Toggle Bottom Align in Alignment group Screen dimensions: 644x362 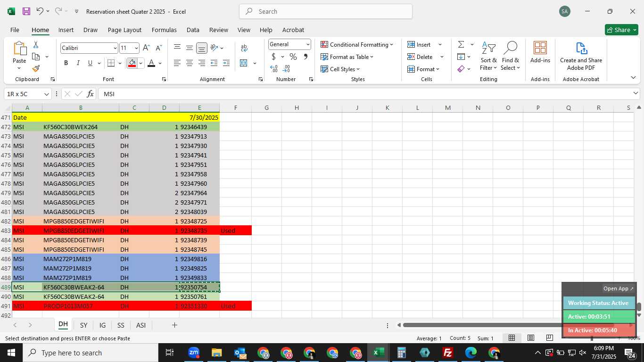pos(201,48)
